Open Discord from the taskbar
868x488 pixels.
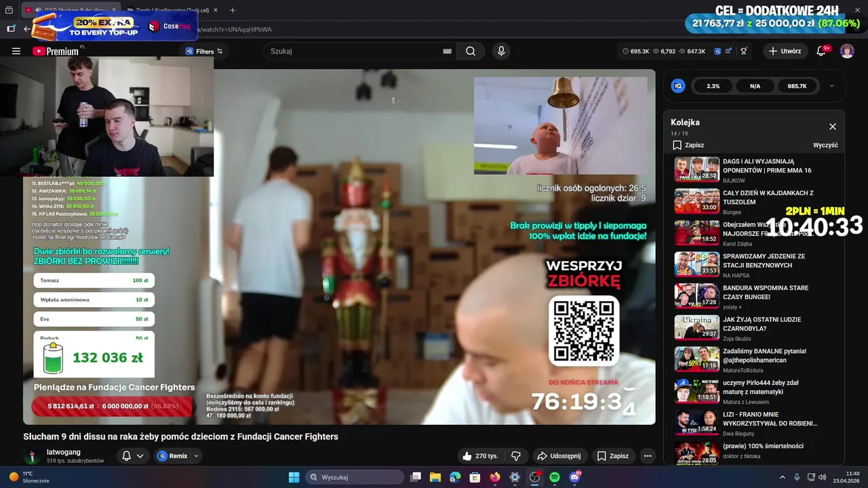[x=575, y=477]
